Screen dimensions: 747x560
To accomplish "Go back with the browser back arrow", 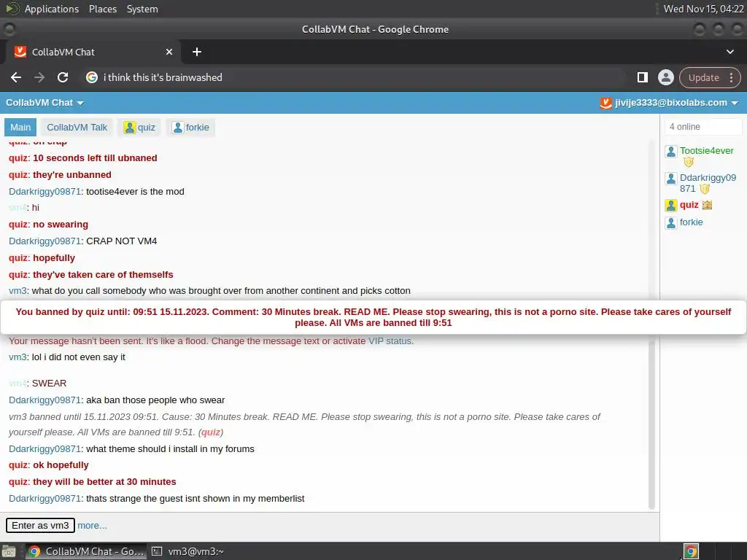I will pyautogui.click(x=16, y=77).
